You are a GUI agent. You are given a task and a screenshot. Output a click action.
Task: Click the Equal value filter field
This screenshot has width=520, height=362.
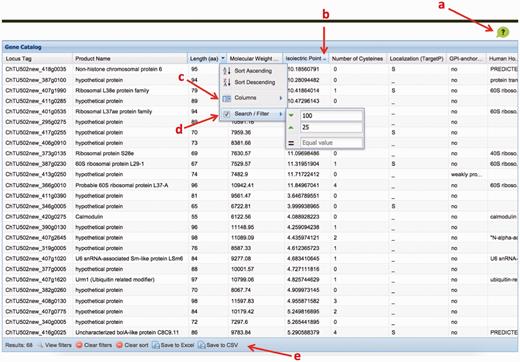pyautogui.click(x=331, y=143)
